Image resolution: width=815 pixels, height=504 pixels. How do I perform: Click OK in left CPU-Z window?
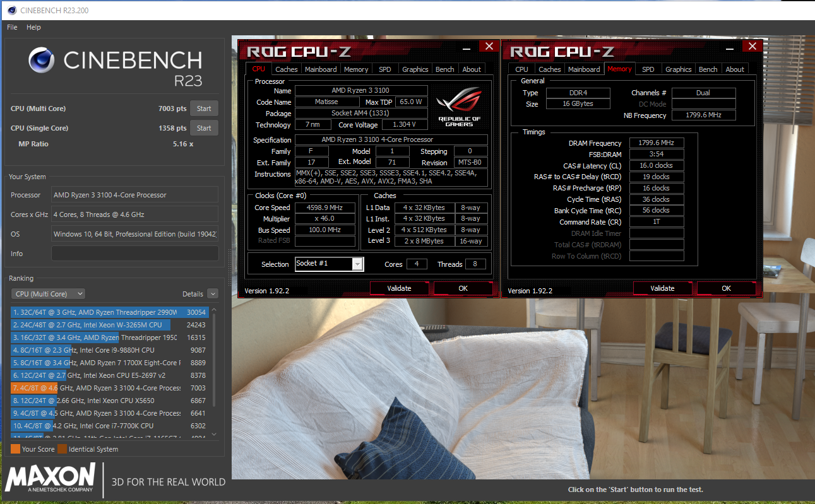tap(463, 288)
